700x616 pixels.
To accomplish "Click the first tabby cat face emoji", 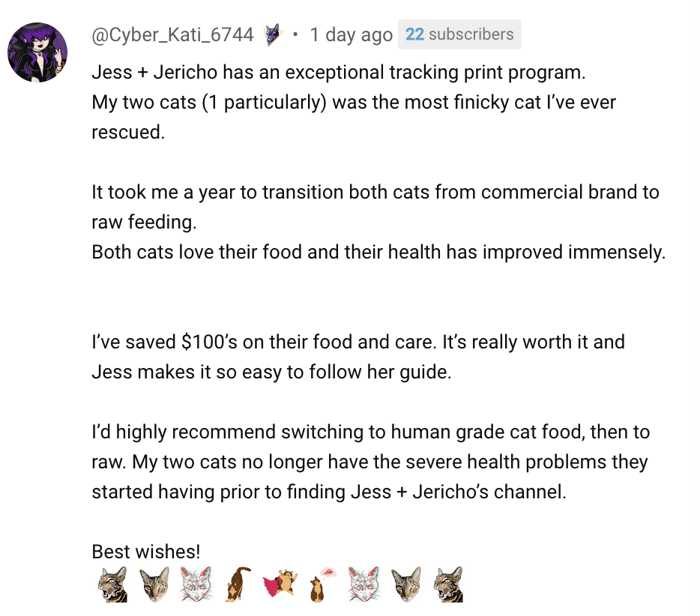I will [x=155, y=585].
